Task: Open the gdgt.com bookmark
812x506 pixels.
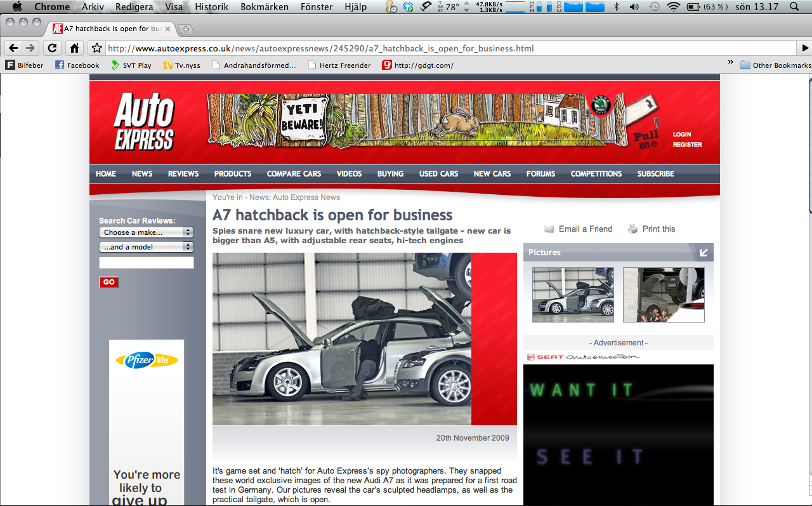Action: 418,65
